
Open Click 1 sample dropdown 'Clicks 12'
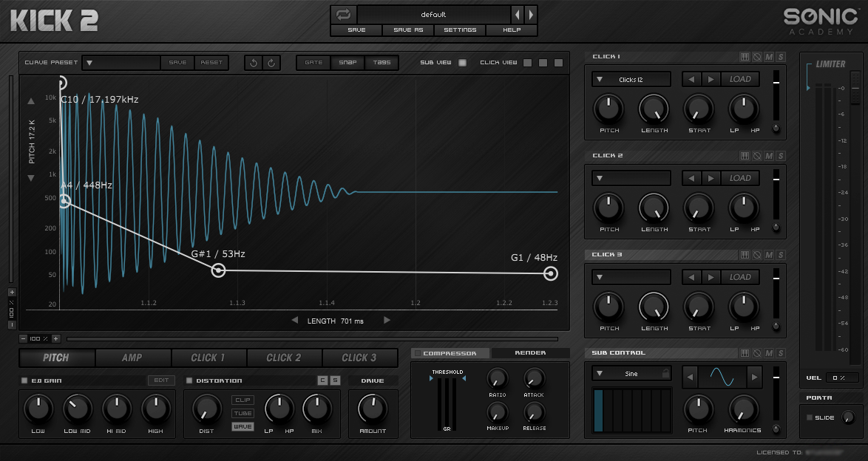631,79
